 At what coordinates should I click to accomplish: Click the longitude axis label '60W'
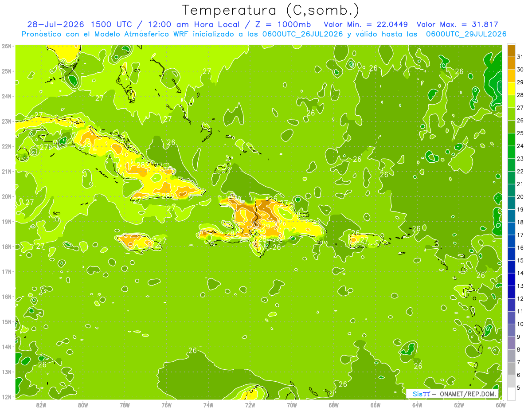pyautogui.click(x=501, y=405)
